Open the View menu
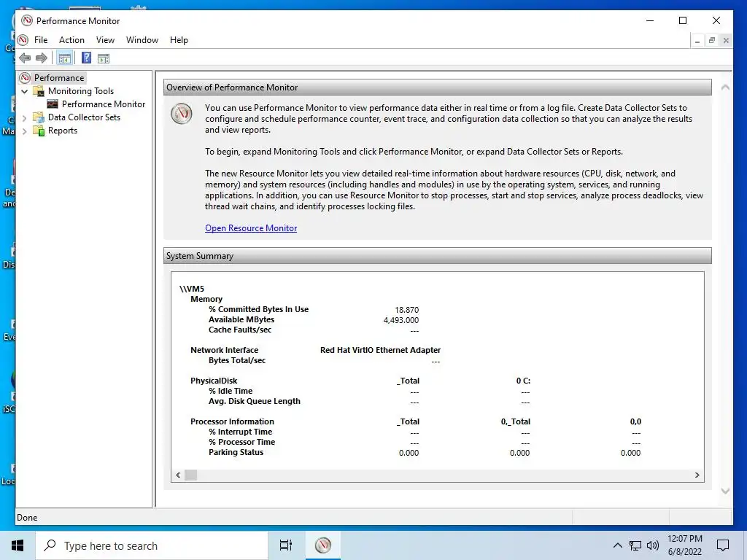 (105, 40)
